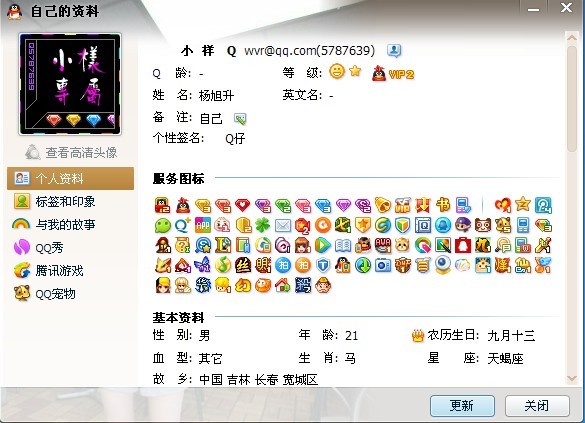Click the hard-hat worker face icon
The image size is (585, 423).
(323, 286)
